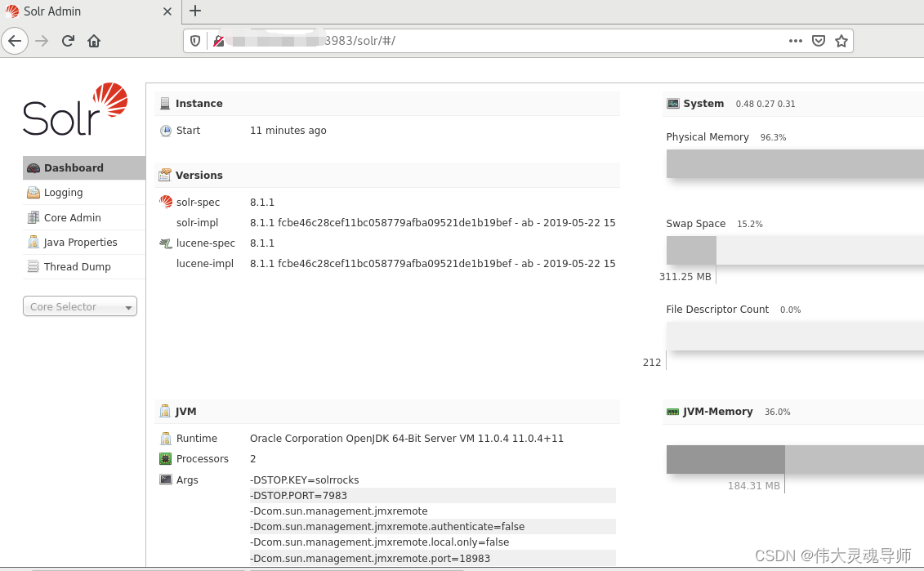This screenshot has height=571, width=924.
Task: Click the jmxremote.port=18983 argument
Action: pos(432,558)
